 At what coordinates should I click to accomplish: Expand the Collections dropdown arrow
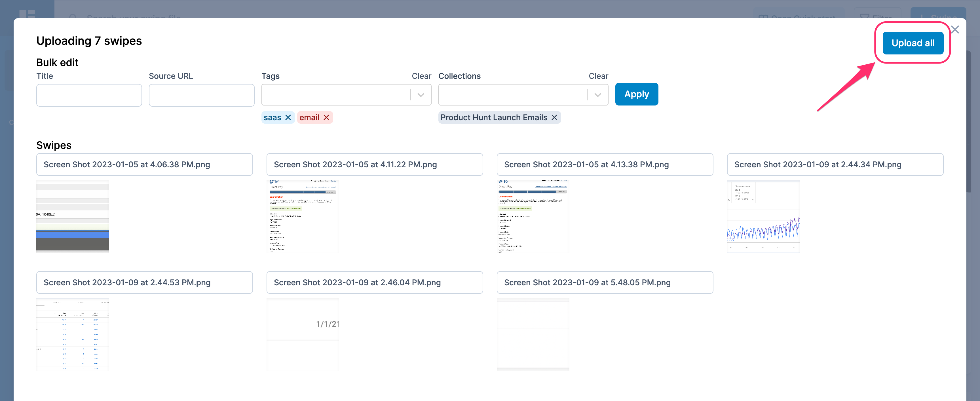598,95
